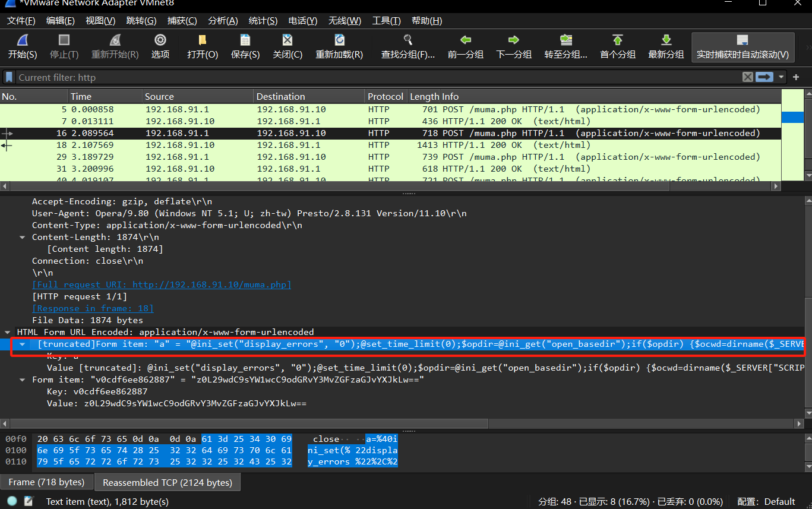Viewport: 812px width, 509px height.
Task: Click the 查找分组(F) find packet icon
Action: coord(408,40)
